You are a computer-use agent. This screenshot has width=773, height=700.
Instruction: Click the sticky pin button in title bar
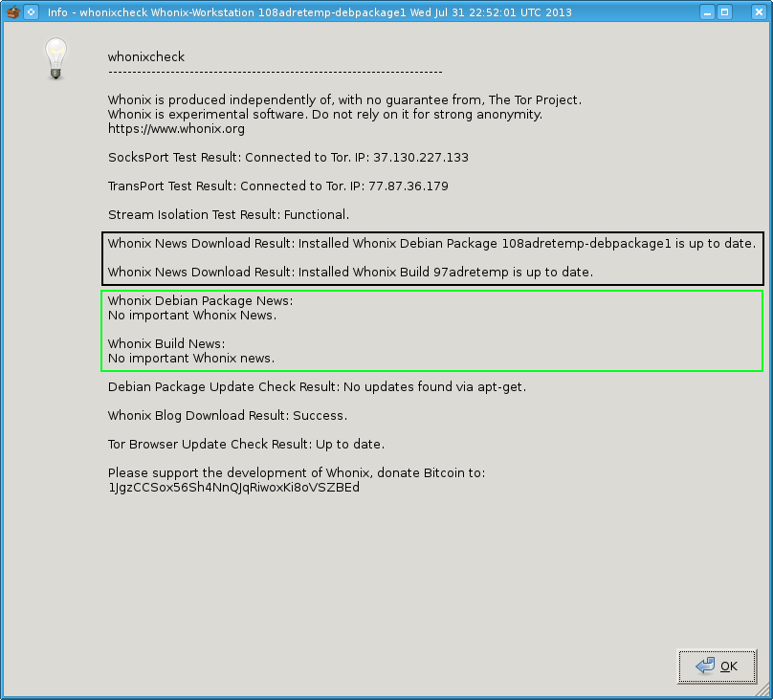point(32,12)
